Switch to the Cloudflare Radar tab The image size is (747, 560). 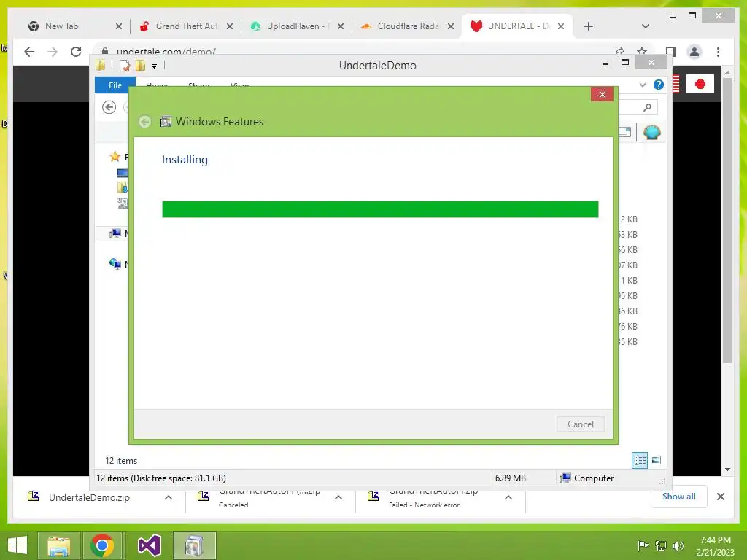click(409, 26)
